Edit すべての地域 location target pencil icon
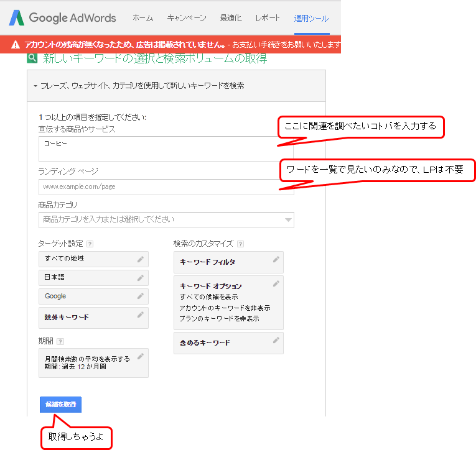The image size is (476, 450). pyautogui.click(x=140, y=259)
